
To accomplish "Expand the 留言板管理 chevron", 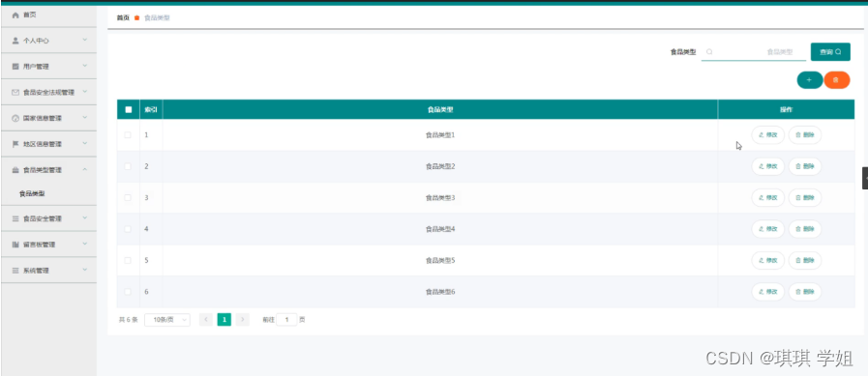I will [85, 244].
